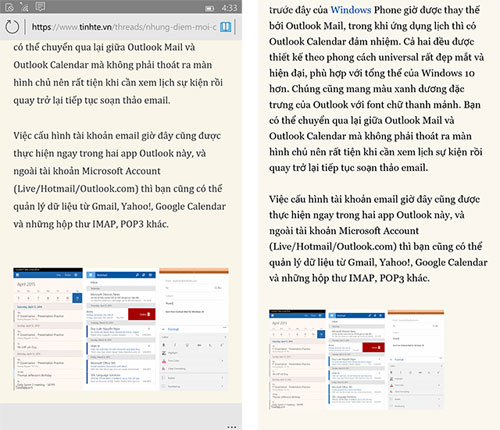This screenshot has width=500, height=430.
Task: Tap line "trưng của Outlook với font chữ"
Action: point(375,105)
